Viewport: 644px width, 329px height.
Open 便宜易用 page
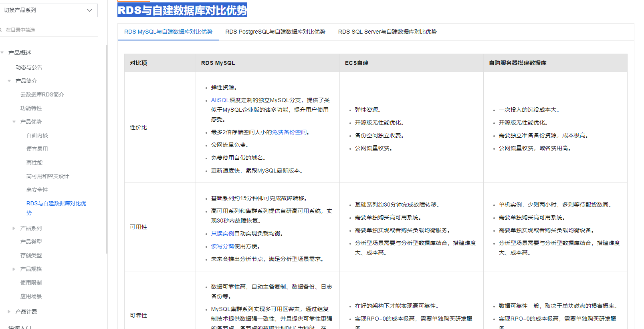click(x=37, y=149)
